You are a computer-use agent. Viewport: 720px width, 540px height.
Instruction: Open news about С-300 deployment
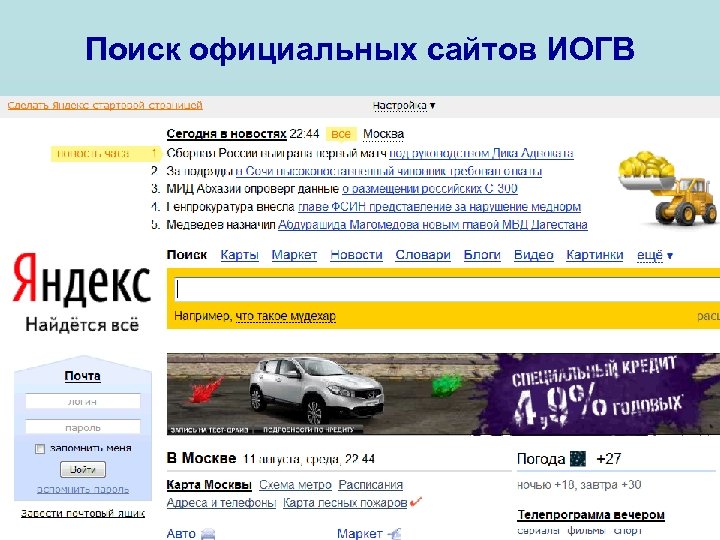tap(430, 189)
